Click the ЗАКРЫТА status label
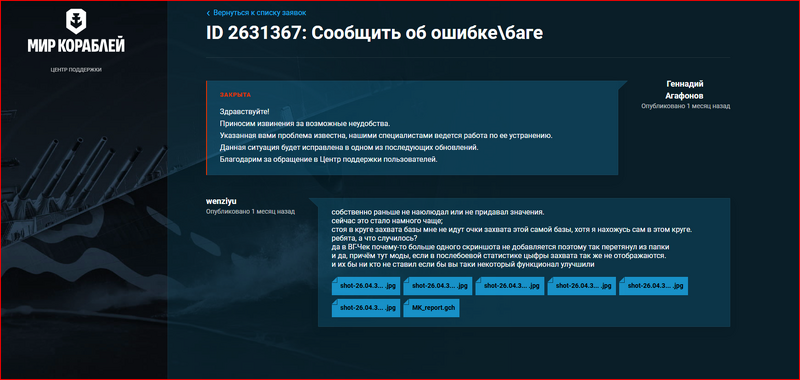The height and width of the screenshot is (380, 800). 235,95
